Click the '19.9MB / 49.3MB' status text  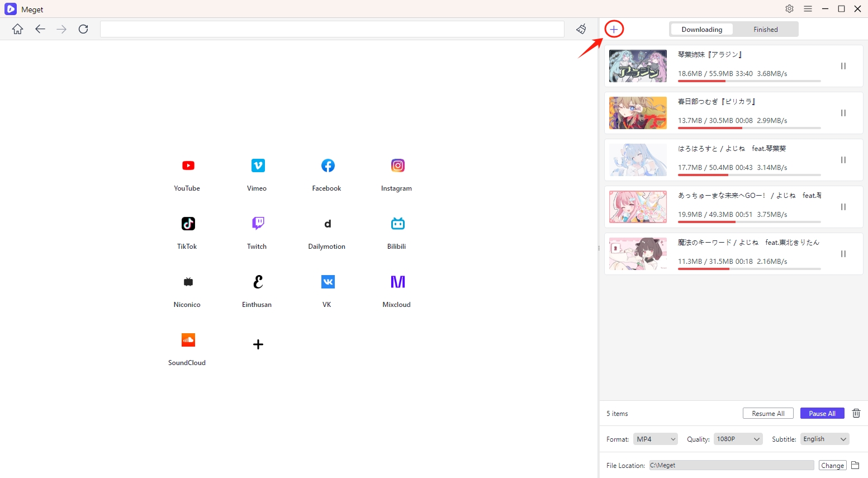705,214
